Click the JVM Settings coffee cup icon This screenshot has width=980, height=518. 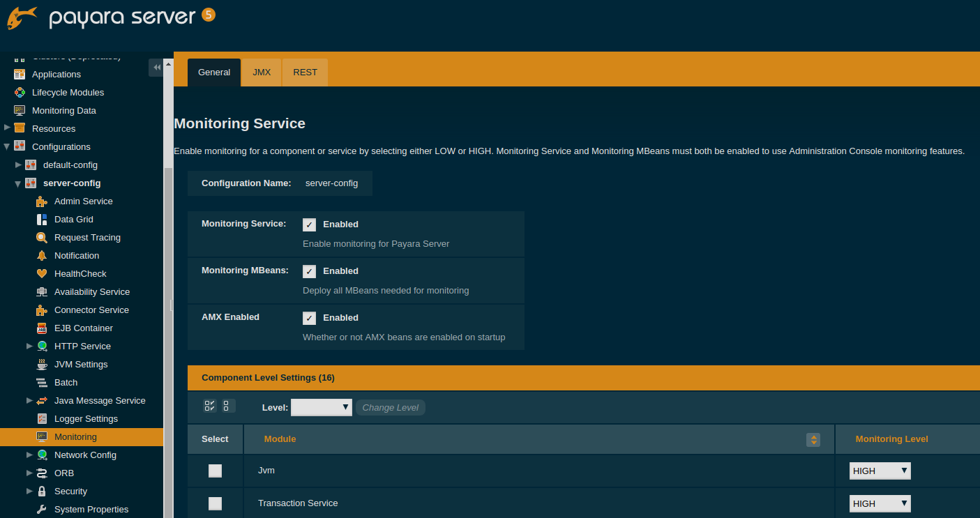coord(42,365)
